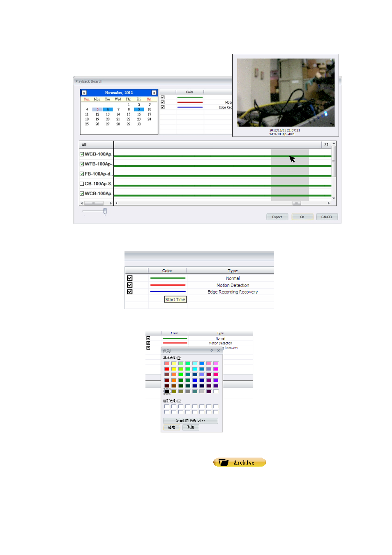Viewport: 392px width, 555px height.
Task: Pick the pure red swatch in color dialog
Action: (167, 369)
